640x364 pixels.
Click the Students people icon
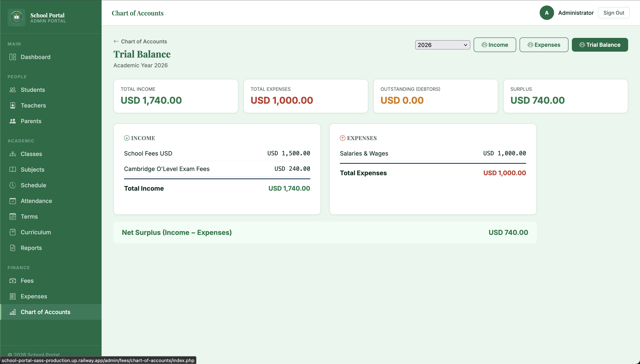point(12,90)
